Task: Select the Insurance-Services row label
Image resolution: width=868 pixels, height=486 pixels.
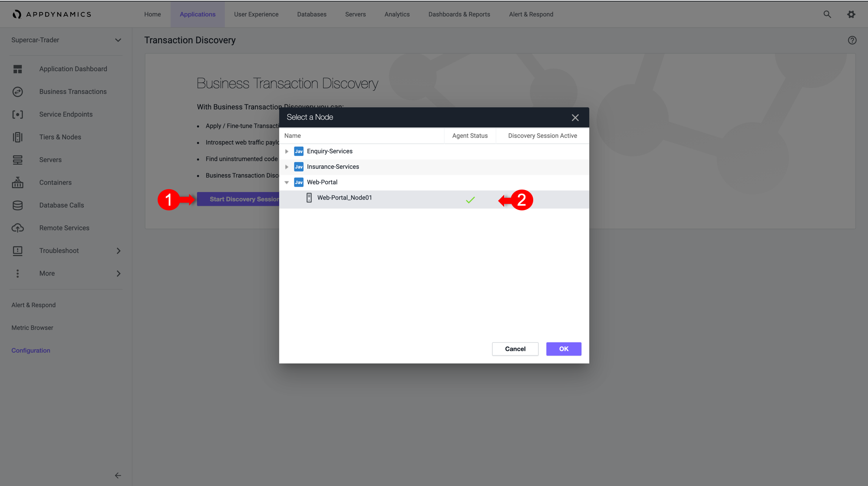Action: tap(333, 167)
